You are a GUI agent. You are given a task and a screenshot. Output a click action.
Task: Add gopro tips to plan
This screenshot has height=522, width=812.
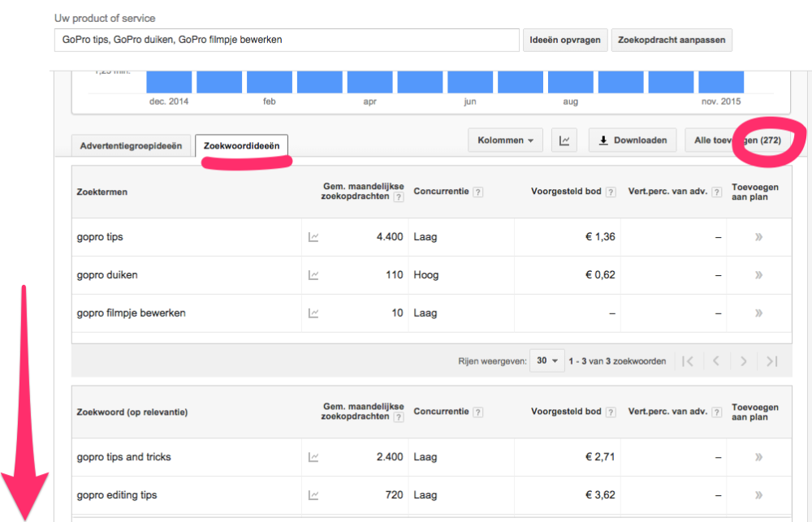pos(758,237)
